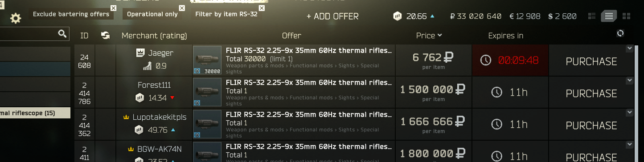The width and height of the screenshot is (644, 162).
Task: Refresh the offers list
Action: point(620,33)
